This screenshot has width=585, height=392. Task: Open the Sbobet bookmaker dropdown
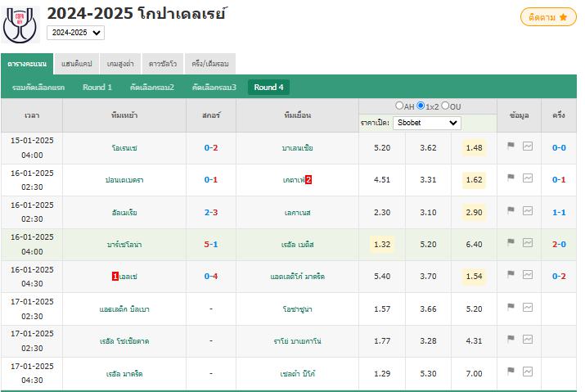click(427, 123)
